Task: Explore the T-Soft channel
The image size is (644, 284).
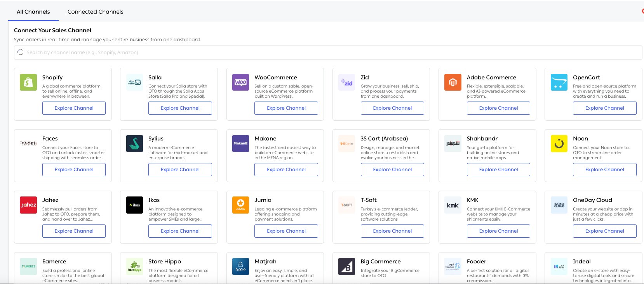Action: 392,231
